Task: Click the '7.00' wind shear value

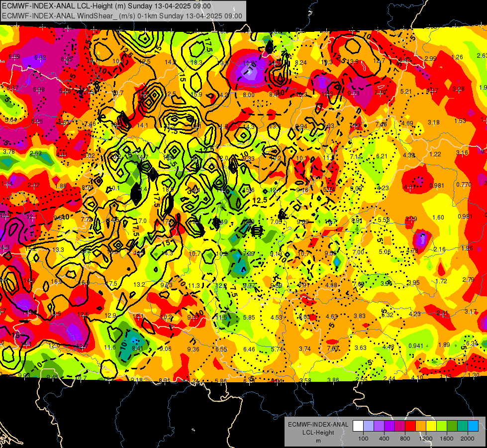Action: pyautogui.click(x=358, y=252)
